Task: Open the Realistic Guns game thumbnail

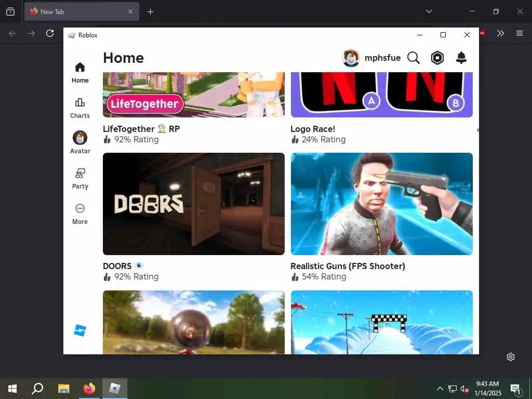Action: 382,204
